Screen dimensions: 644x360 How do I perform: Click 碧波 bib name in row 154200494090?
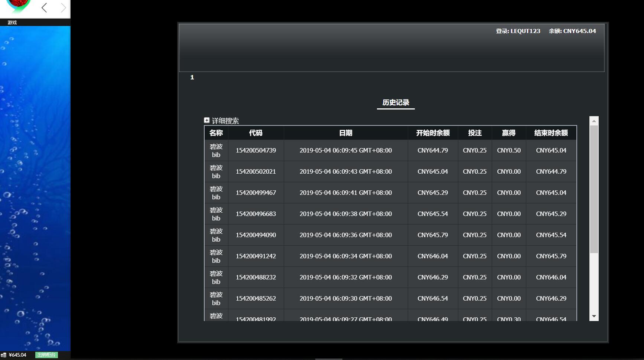pos(216,235)
